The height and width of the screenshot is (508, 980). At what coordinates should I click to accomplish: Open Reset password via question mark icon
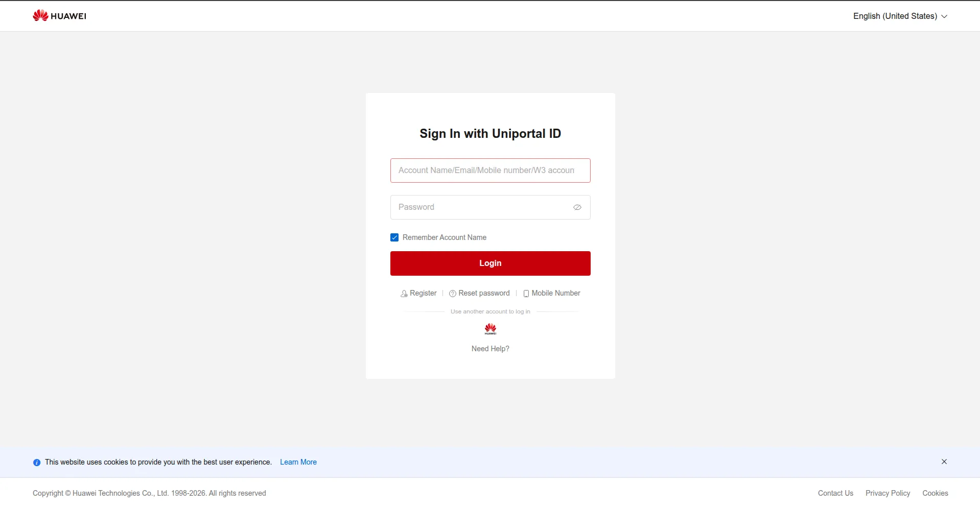(x=452, y=294)
